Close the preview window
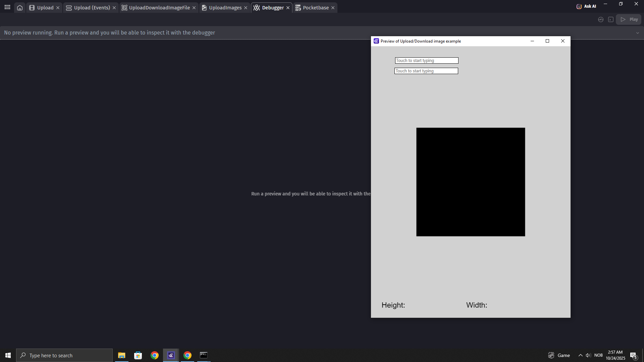 click(563, 41)
